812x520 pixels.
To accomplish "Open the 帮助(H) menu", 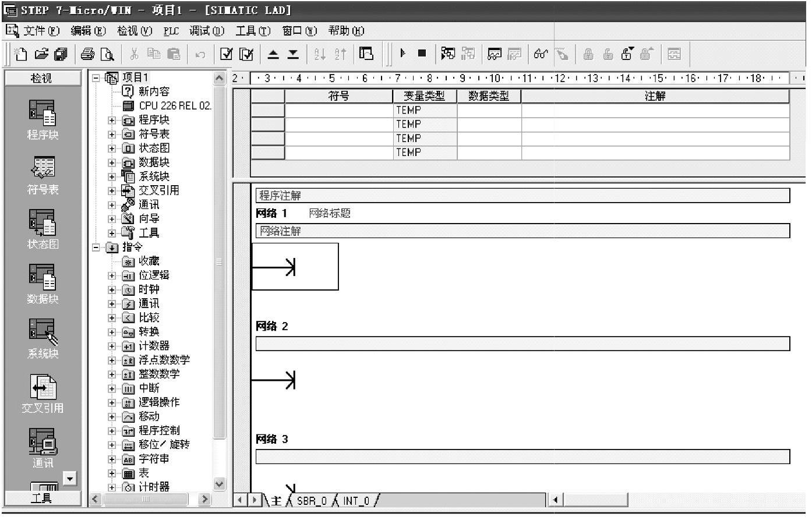I will click(346, 31).
